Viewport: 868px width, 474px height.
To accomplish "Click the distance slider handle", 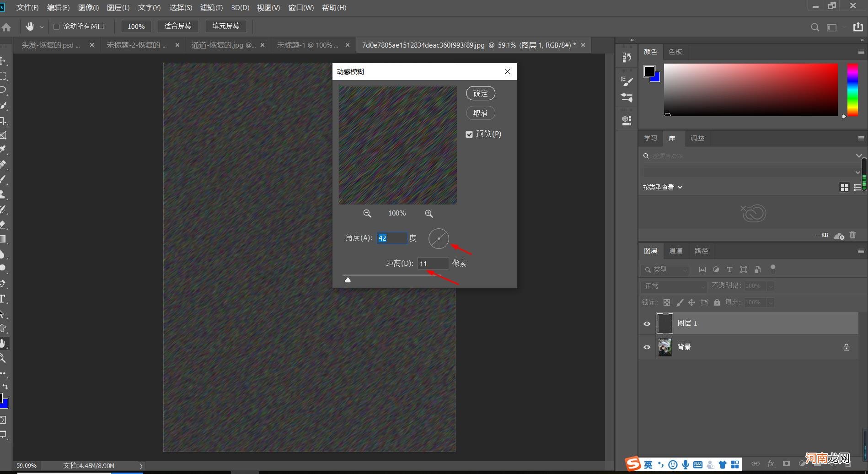I will pyautogui.click(x=348, y=280).
